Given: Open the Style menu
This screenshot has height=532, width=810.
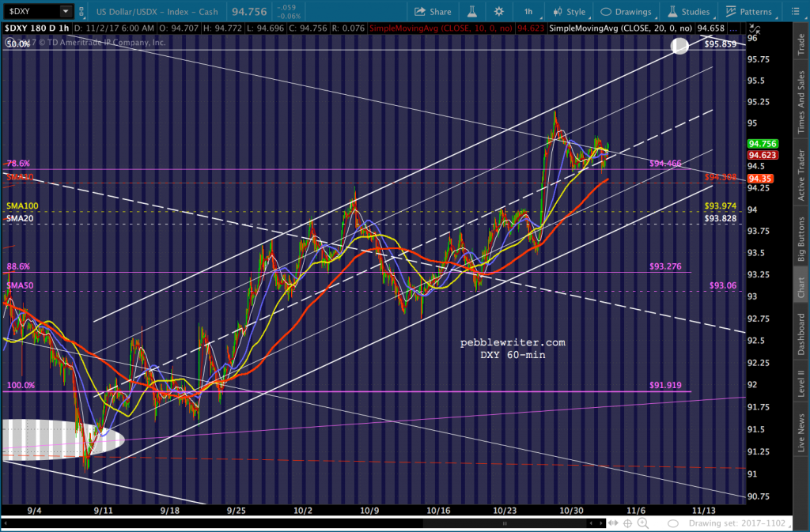Looking at the screenshot, I should [570, 11].
